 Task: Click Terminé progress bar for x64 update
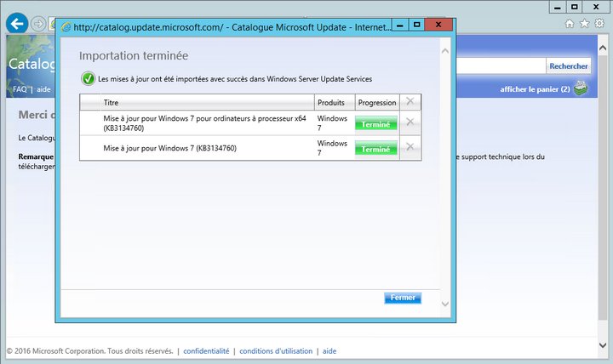376,124
